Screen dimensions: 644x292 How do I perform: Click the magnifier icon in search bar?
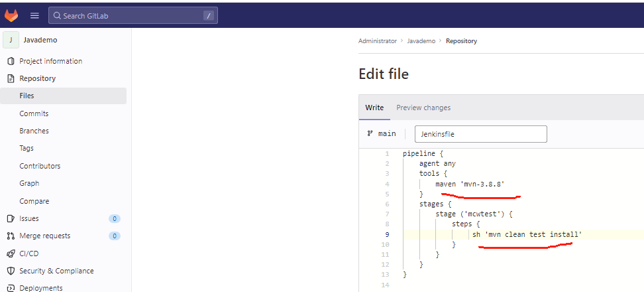(58, 16)
